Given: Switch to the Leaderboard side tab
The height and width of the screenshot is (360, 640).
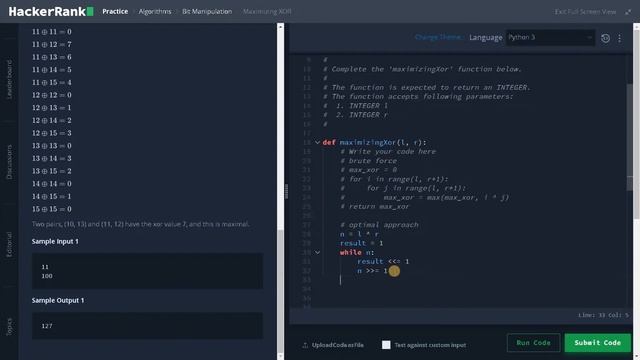Looking at the screenshot, I should (x=9, y=79).
